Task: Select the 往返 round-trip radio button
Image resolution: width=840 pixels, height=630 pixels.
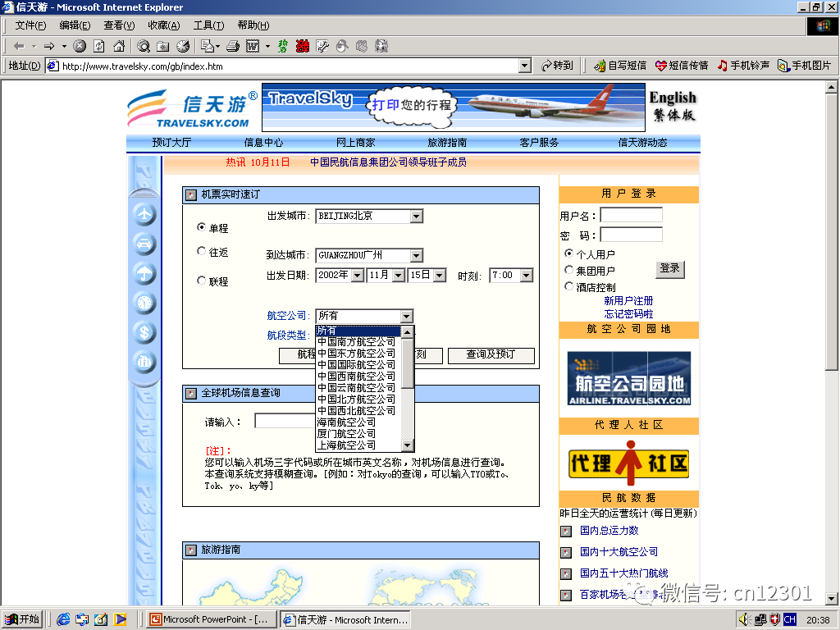Action: 202,251
